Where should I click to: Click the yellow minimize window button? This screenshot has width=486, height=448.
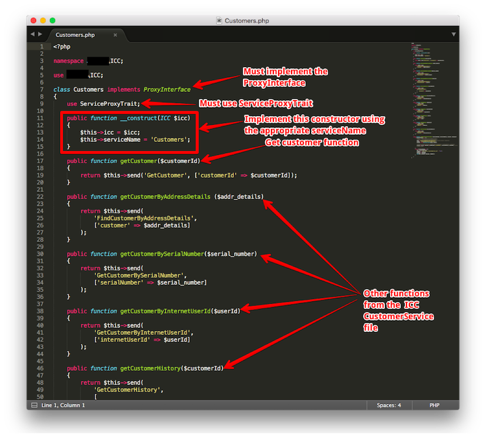tap(43, 21)
